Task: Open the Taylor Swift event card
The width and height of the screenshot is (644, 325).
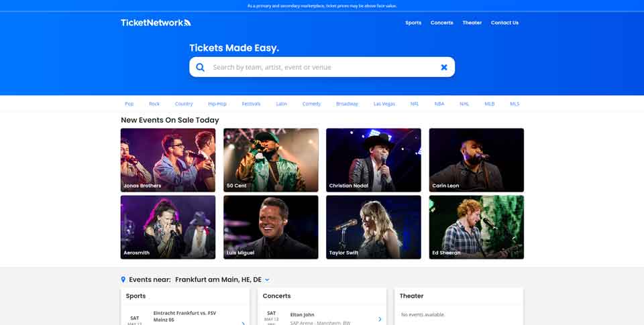Action: pos(374,227)
